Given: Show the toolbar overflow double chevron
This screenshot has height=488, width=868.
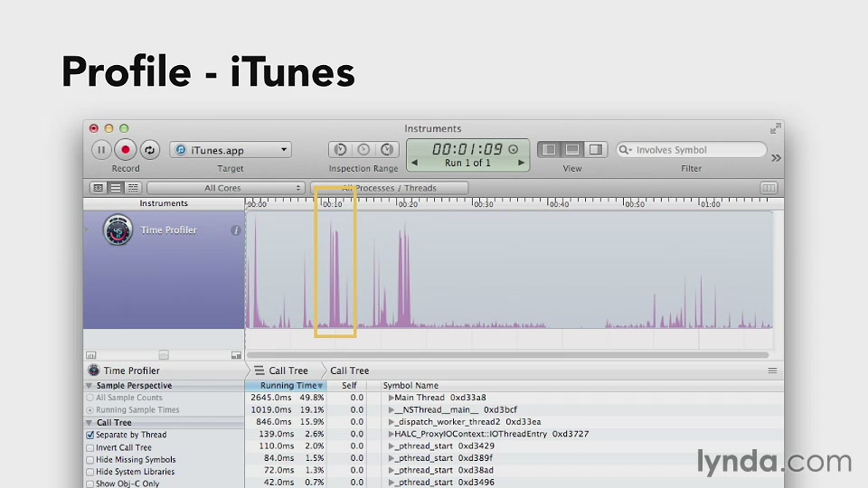Looking at the screenshot, I should click(776, 158).
